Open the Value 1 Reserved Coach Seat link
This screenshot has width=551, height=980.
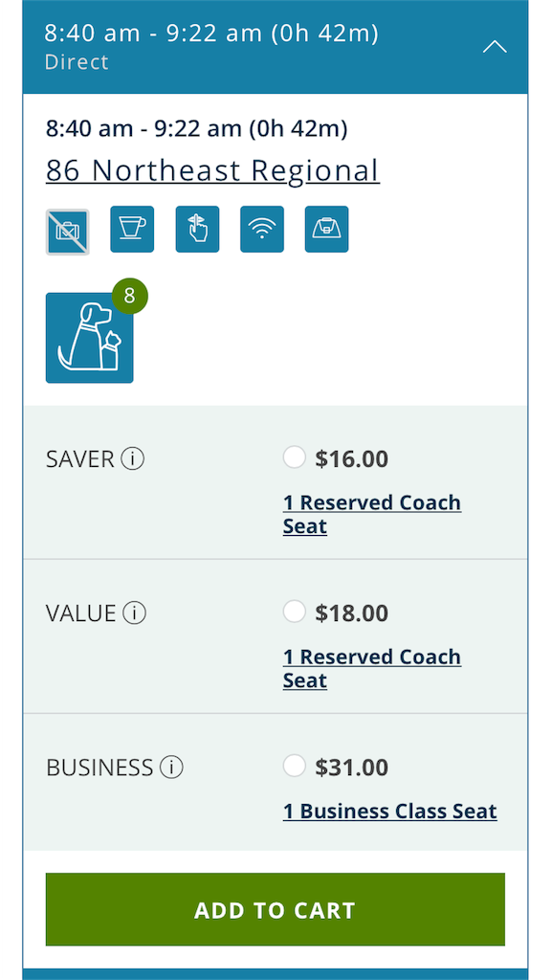(372, 668)
